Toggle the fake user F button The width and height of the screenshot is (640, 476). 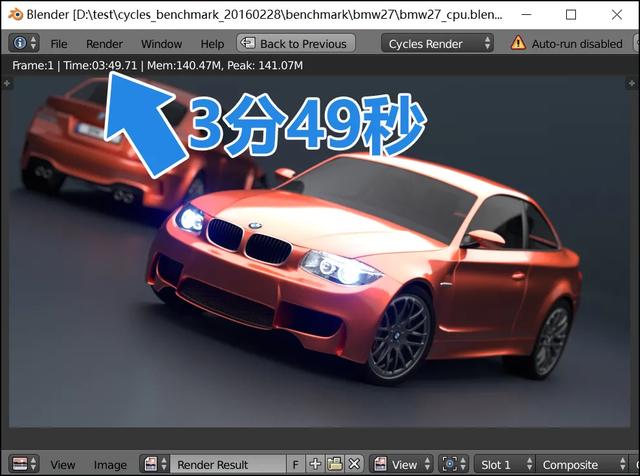click(x=295, y=465)
